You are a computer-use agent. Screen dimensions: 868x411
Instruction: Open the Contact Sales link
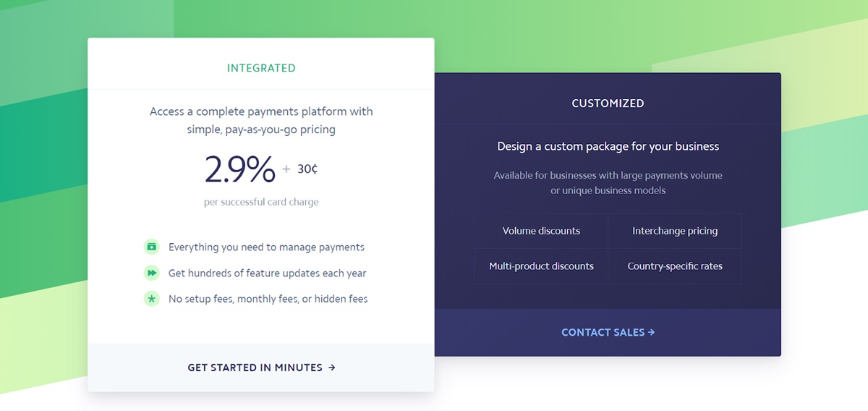603,332
